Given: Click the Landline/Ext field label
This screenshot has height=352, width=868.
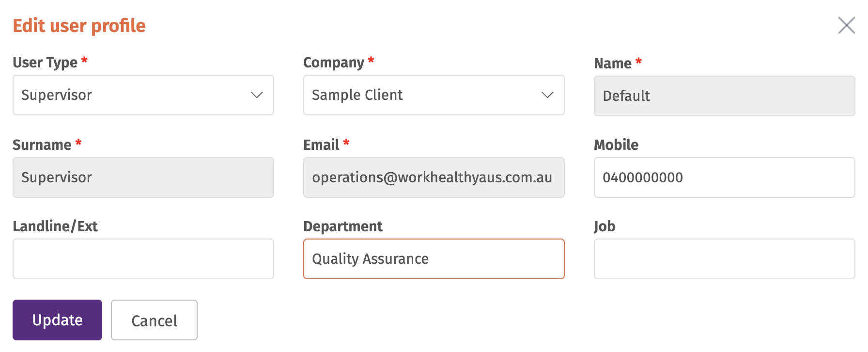Looking at the screenshot, I should (55, 226).
